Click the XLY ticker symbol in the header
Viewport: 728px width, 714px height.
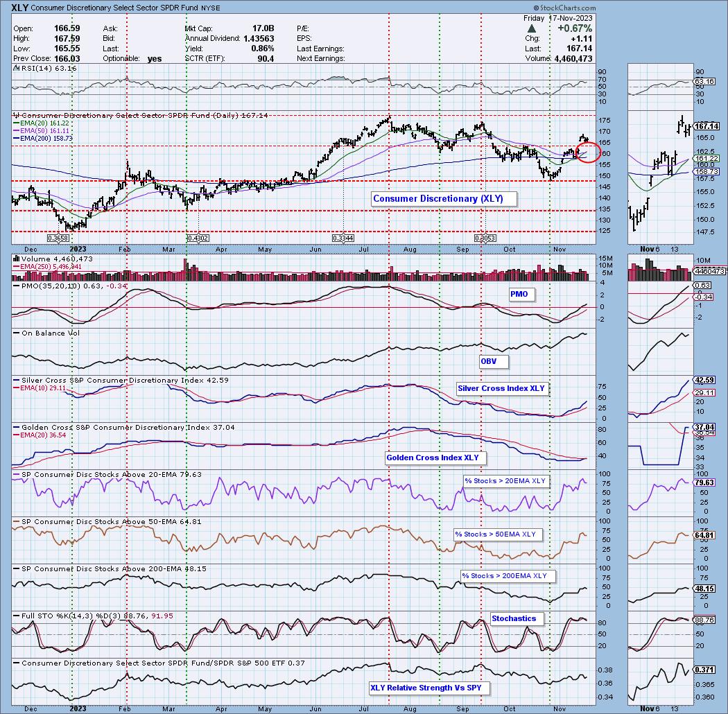click(x=20, y=8)
